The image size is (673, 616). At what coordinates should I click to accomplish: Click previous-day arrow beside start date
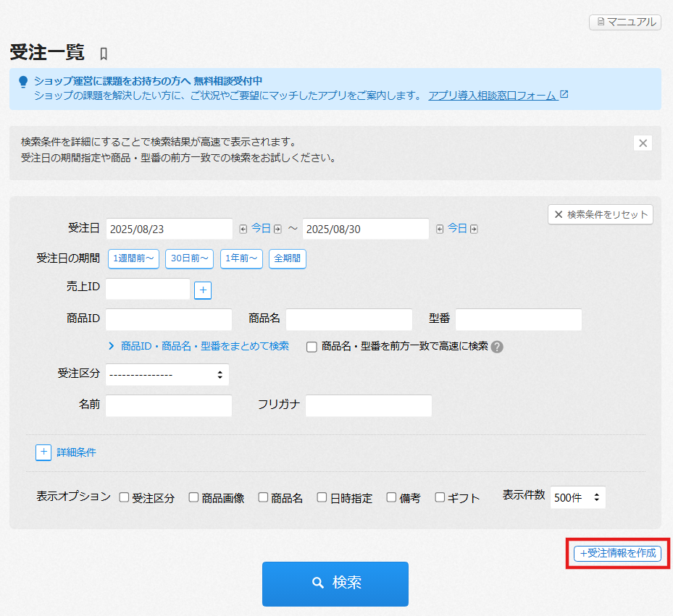point(243,229)
